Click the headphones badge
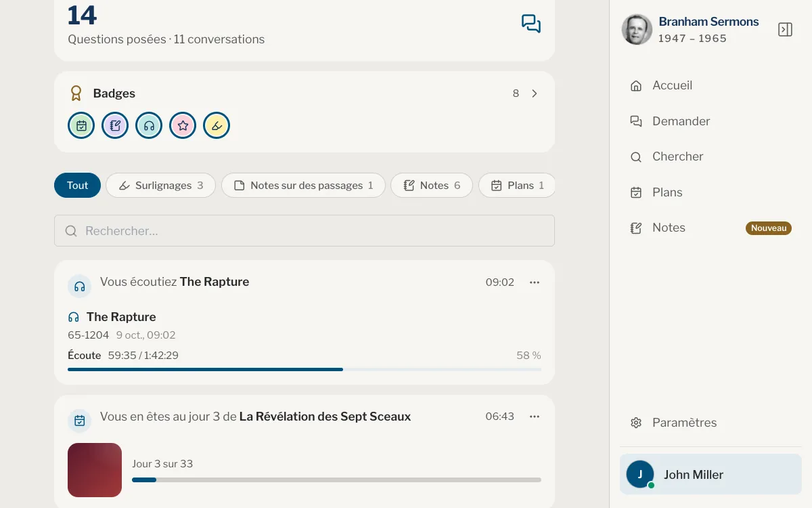The image size is (812, 508). [x=149, y=125]
